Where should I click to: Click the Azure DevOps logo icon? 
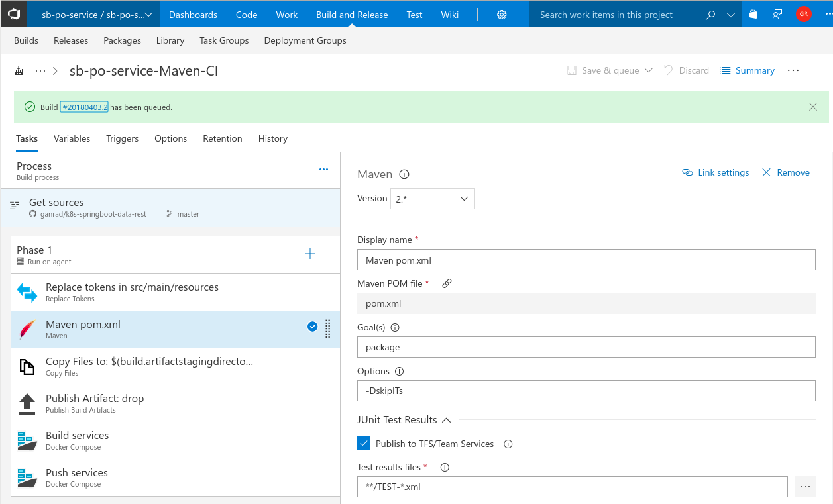pyautogui.click(x=14, y=14)
